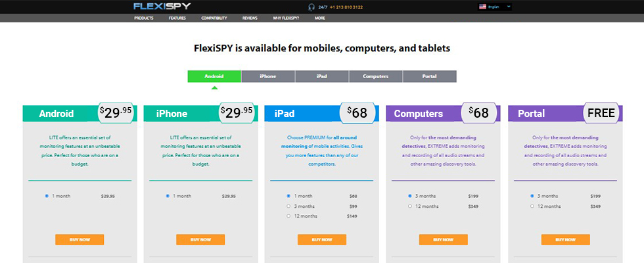Click the headset support icon
This screenshot has width=644, height=263.
click(311, 7)
